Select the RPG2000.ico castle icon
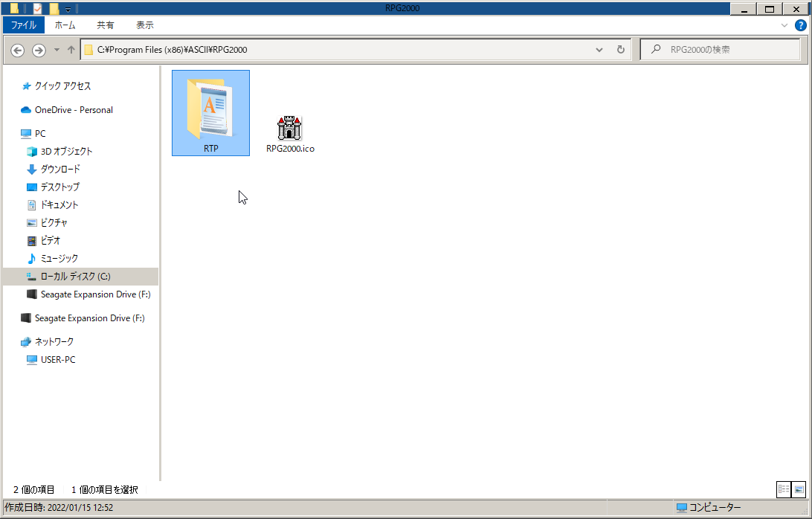Image resolution: width=812 pixels, height=519 pixels. click(x=289, y=127)
